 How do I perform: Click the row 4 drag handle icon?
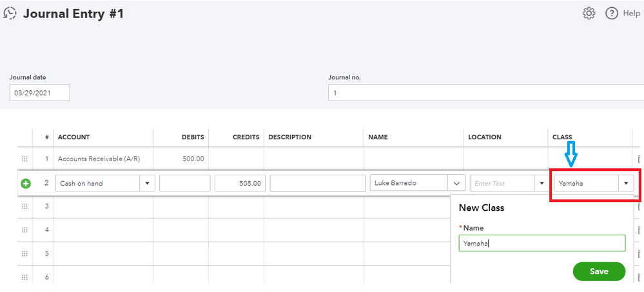pos(25,230)
